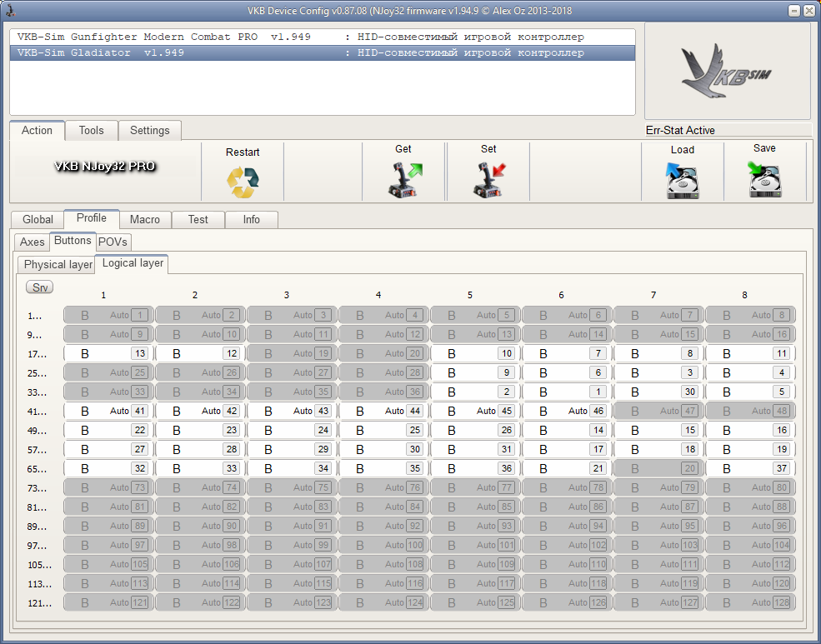This screenshot has width=821, height=644.
Task: Select the Logical layer tab
Action: (x=133, y=263)
